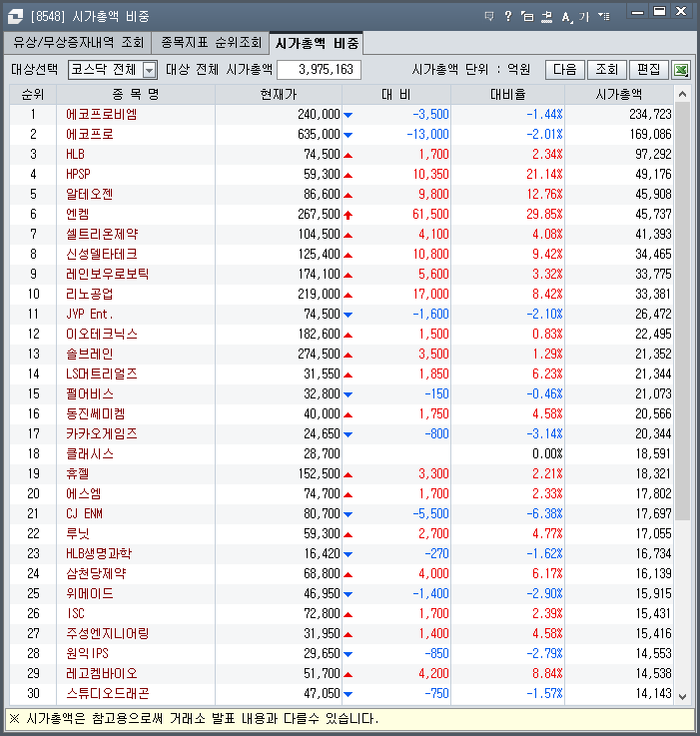The width and height of the screenshot is (700, 736).
Task: Select stock 솔브레인
Action: (x=89, y=354)
